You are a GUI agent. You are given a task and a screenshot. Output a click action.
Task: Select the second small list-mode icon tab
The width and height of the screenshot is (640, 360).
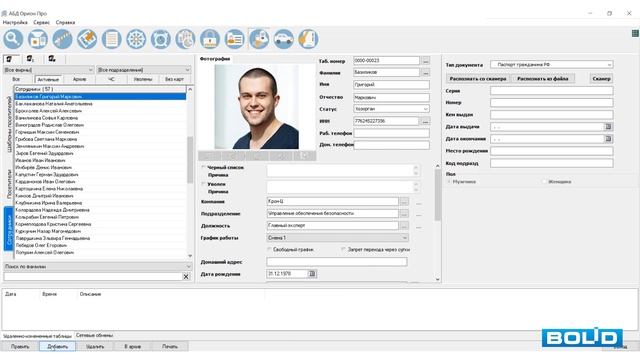(30, 59)
